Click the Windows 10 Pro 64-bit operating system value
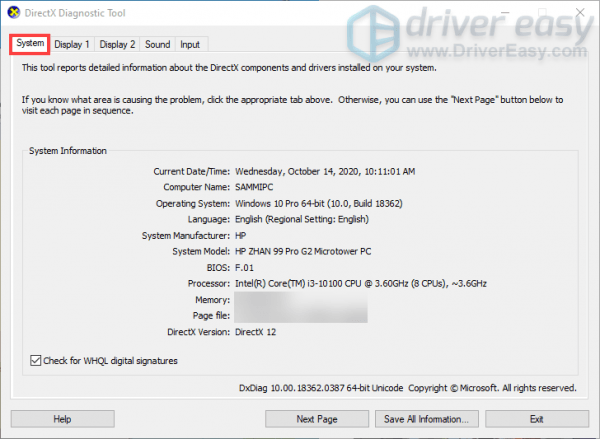The height and width of the screenshot is (439, 600). coord(319,203)
